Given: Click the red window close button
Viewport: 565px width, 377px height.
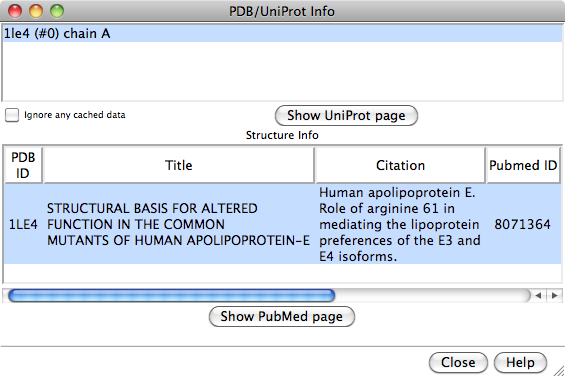Looking at the screenshot, I should click(x=15, y=11).
